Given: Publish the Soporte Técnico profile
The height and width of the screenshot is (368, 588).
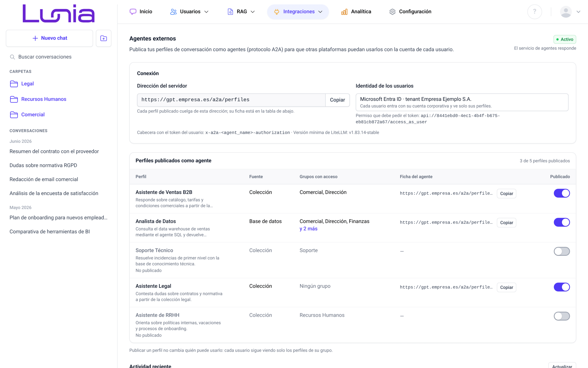Looking at the screenshot, I should click(x=562, y=251).
